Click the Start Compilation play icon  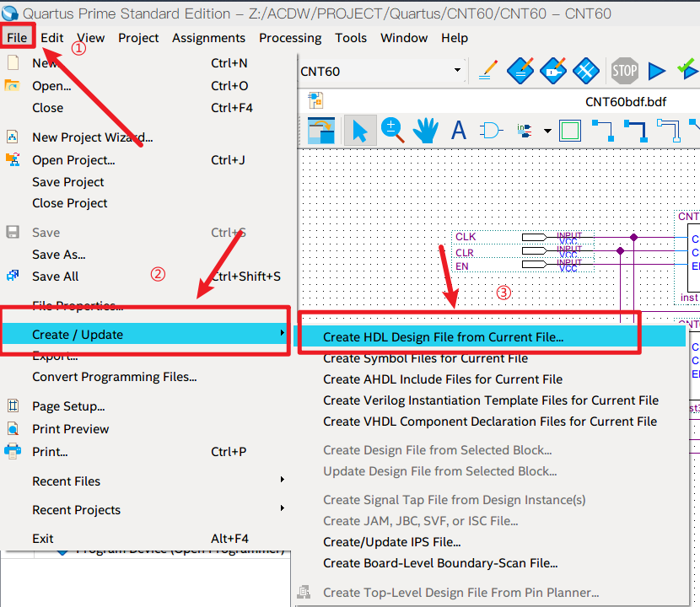click(x=657, y=71)
